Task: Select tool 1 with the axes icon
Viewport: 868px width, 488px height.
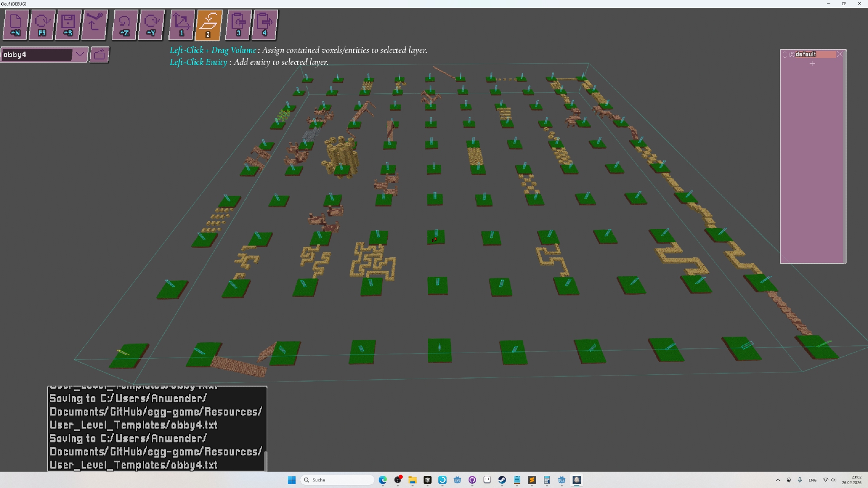Action: 182,25
